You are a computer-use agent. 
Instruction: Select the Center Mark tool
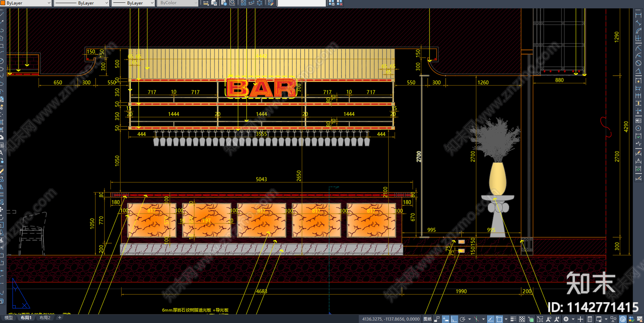click(638, 128)
